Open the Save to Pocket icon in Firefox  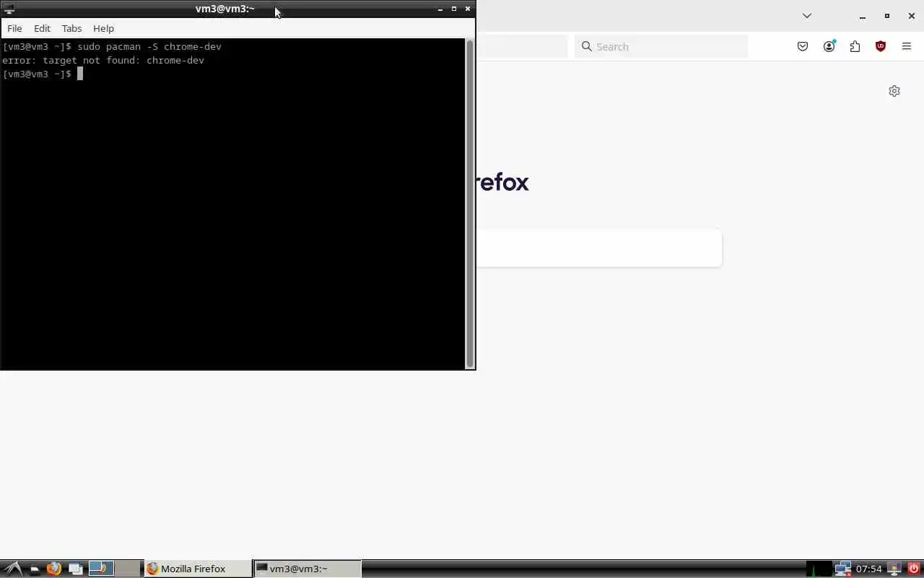pos(803,46)
